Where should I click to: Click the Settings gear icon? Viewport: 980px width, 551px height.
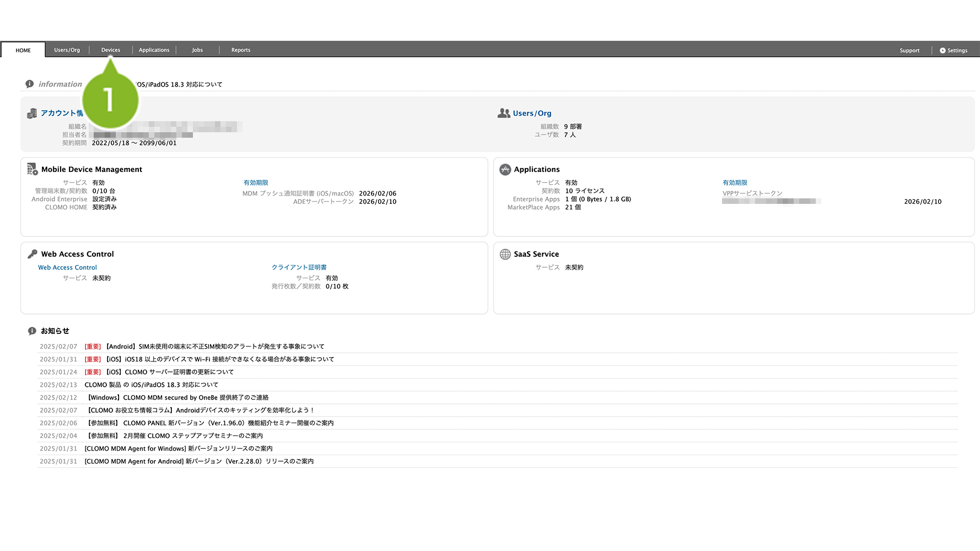click(x=943, y=50)
